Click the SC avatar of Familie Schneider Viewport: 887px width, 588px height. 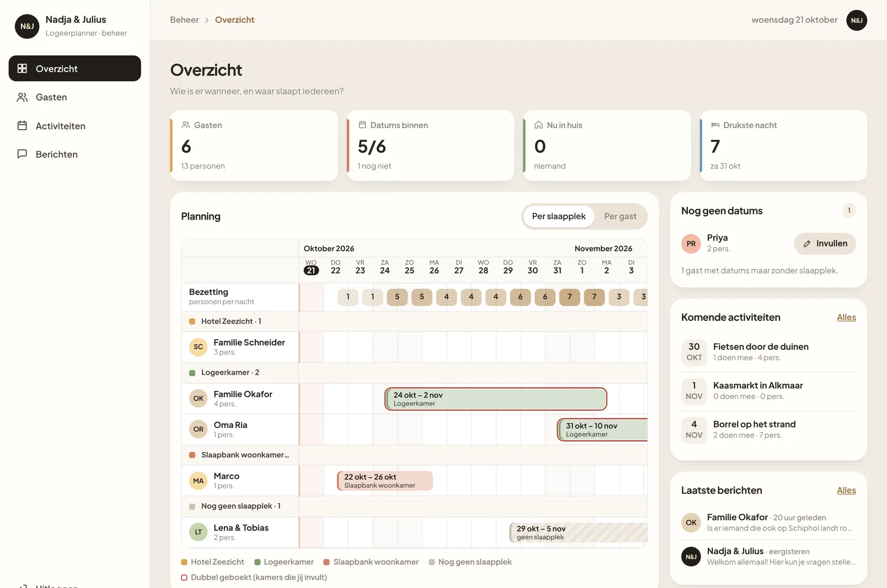[198, 347]
